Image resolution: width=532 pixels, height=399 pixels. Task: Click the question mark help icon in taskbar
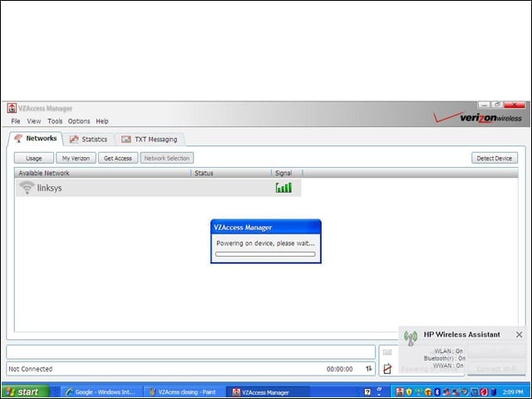pyautogui.click(x=367, y=392)
